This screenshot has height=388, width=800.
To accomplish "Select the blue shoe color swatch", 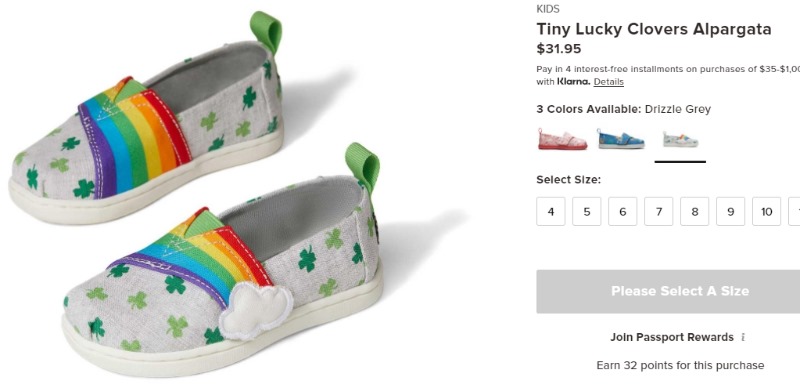I will point(621,139).
